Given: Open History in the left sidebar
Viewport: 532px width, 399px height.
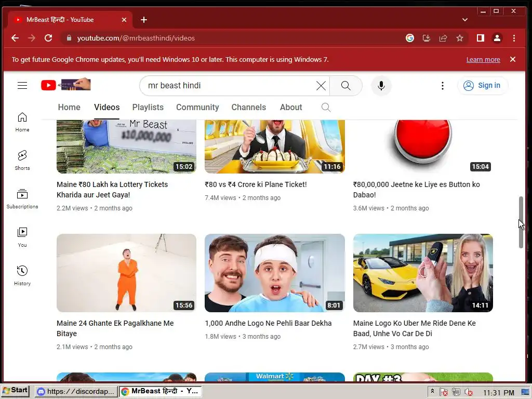Looking at the screenshot, I should (22, 275).
